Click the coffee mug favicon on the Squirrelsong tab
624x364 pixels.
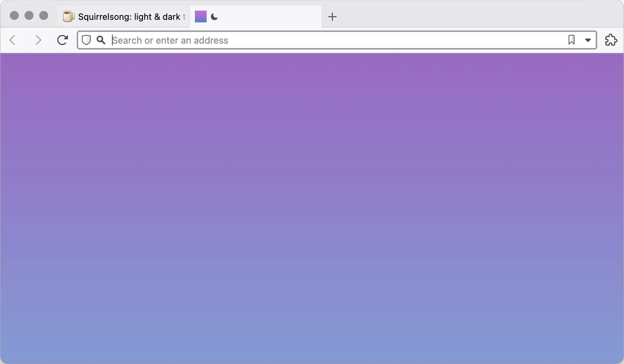68,17
